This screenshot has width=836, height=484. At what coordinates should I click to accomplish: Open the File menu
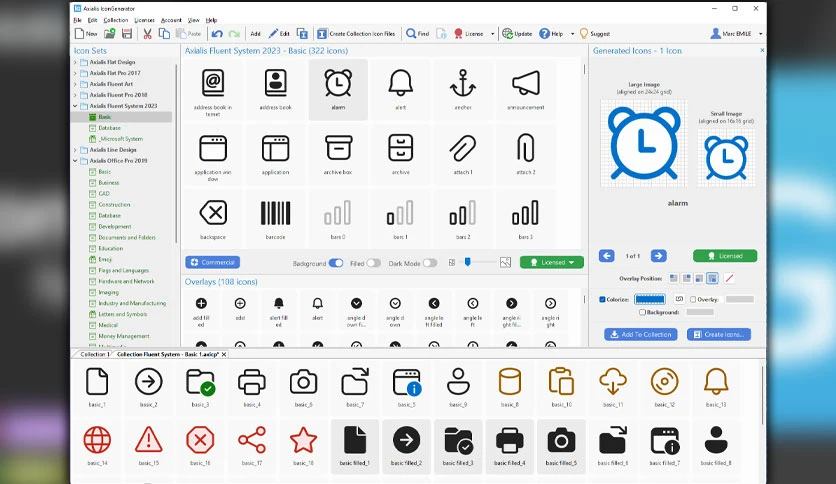(x=78, y=20)
